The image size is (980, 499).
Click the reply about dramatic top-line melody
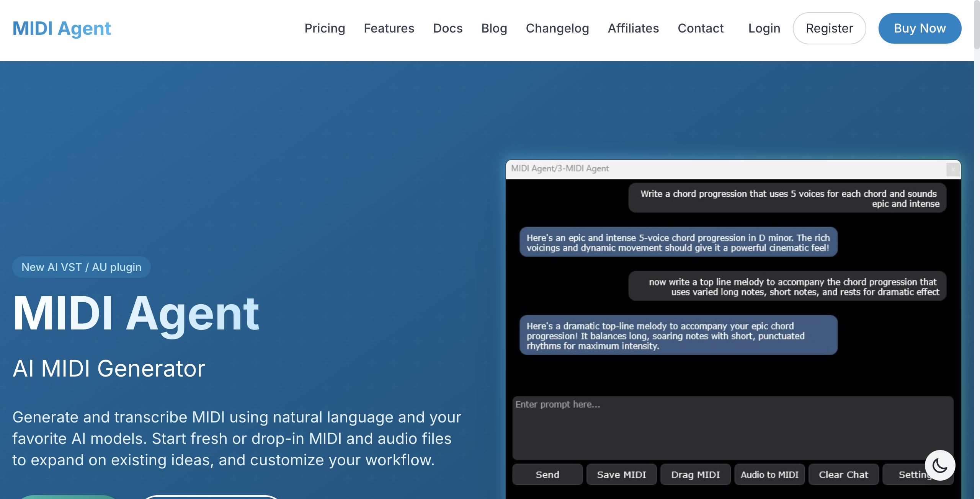coord(678,335)
